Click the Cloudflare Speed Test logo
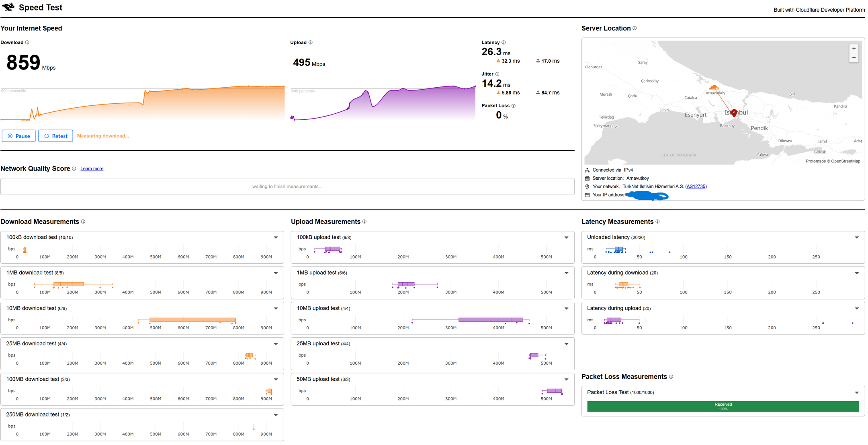This screenshot has width=868, height=445. [8, 7]
